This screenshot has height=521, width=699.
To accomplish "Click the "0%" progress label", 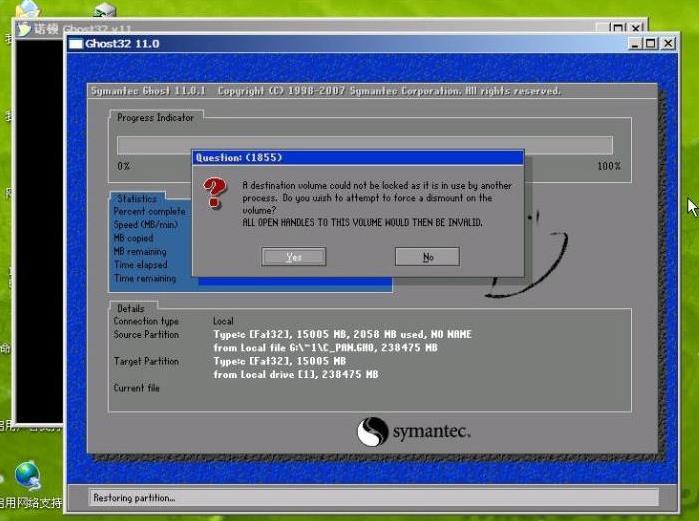I will (124, 166).
